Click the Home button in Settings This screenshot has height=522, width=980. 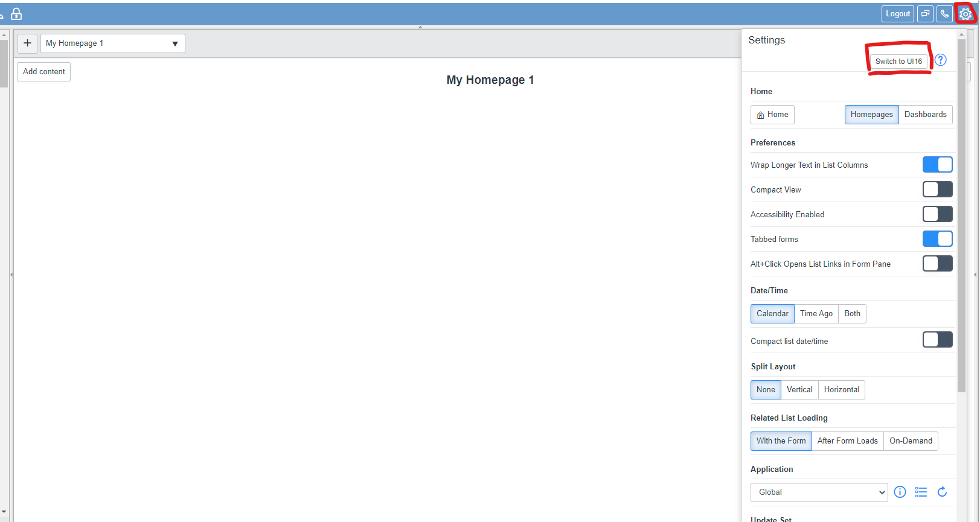772,115
